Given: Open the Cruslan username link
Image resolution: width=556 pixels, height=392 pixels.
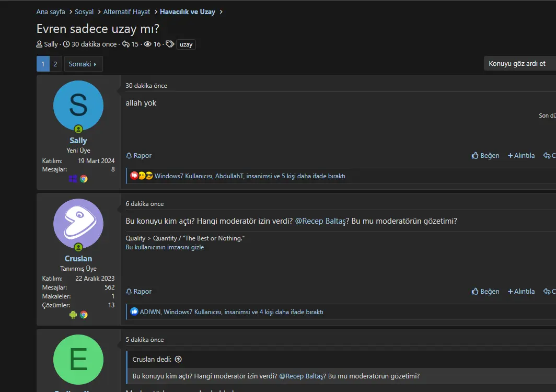Looking at the screenshot, I should click(78, 259).
